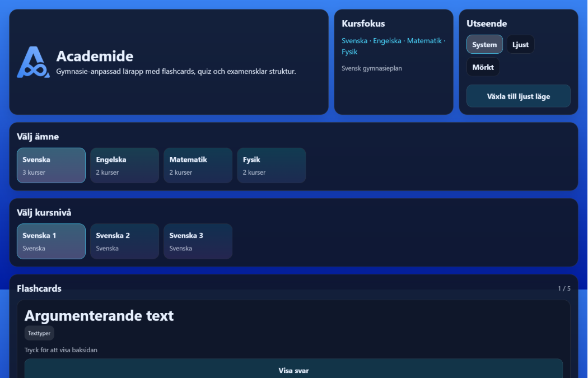Select the Ljust theme option
This screenshot has height=378, width=588.
pyautogui.click(x=520, y=45)
